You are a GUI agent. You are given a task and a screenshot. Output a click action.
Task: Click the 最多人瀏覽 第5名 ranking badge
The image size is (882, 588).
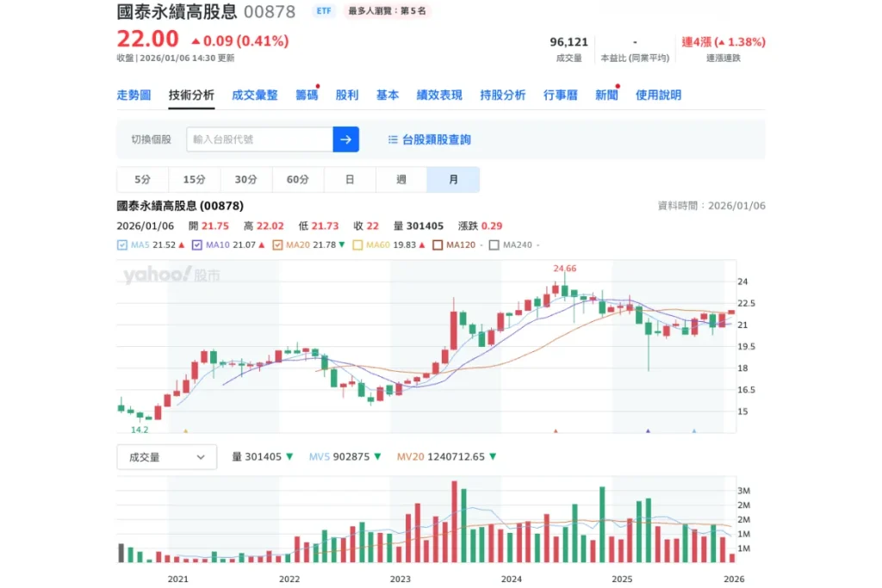387,10
